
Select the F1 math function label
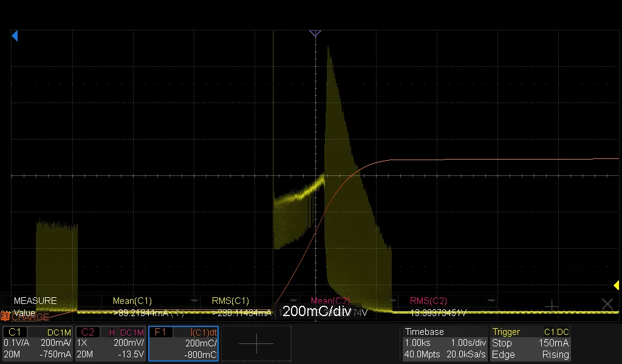pyautogui.click(x=160, y=332)
